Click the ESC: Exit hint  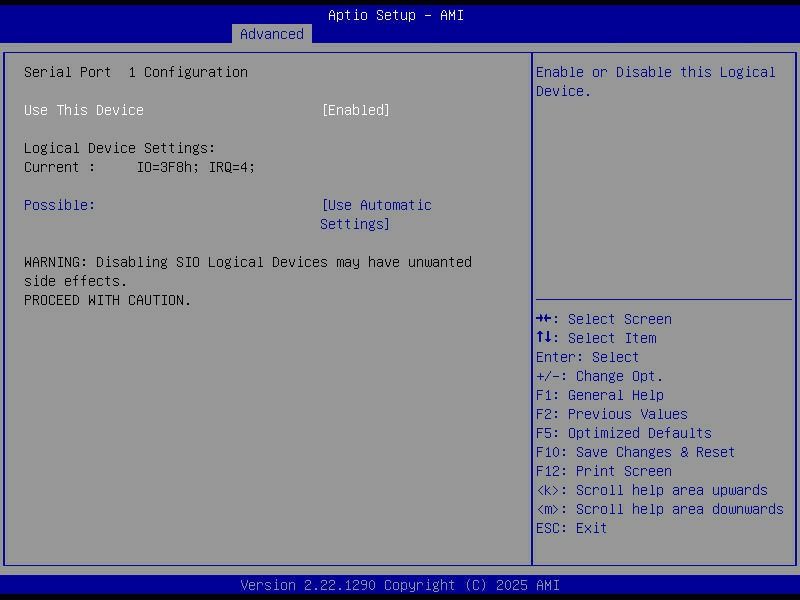tap(571, 528)
